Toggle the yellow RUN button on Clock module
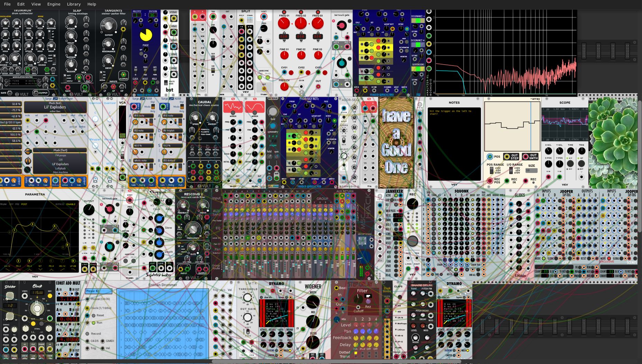642x364 pixels. tap(33, 324)
